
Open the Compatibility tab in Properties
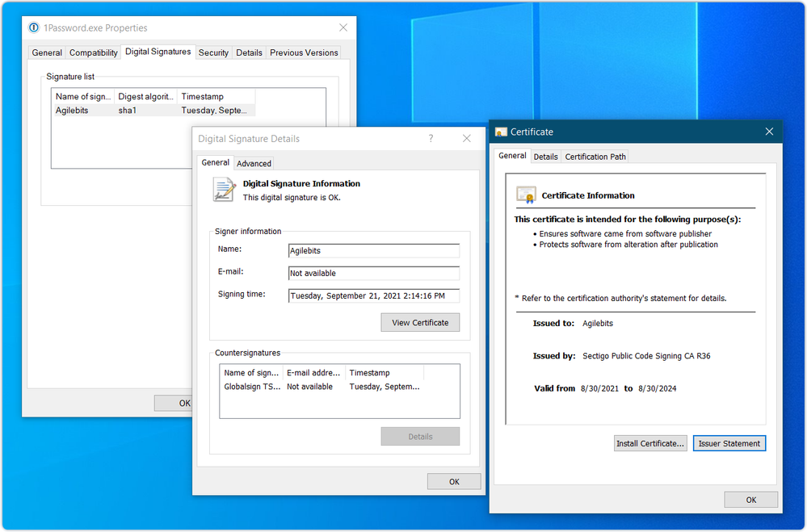[94, 52]
